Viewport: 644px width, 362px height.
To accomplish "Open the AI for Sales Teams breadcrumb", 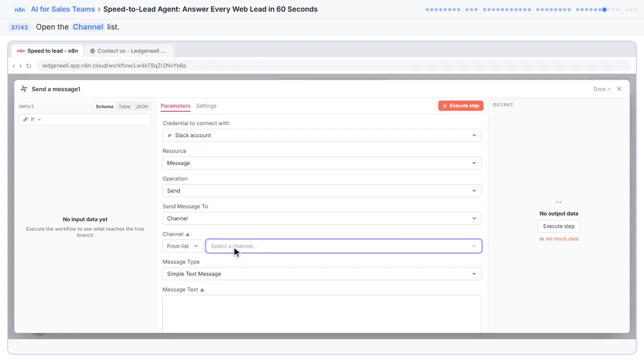I will (63, 9).
